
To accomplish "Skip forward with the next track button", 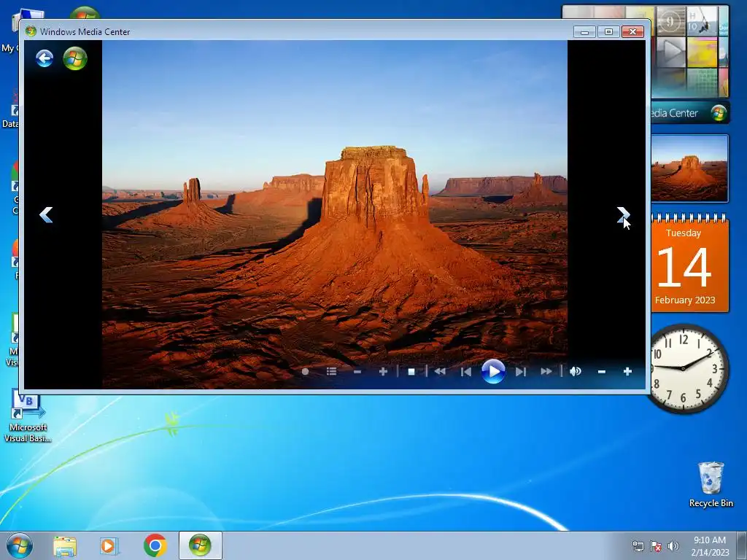I will click(x=521, y=371).
